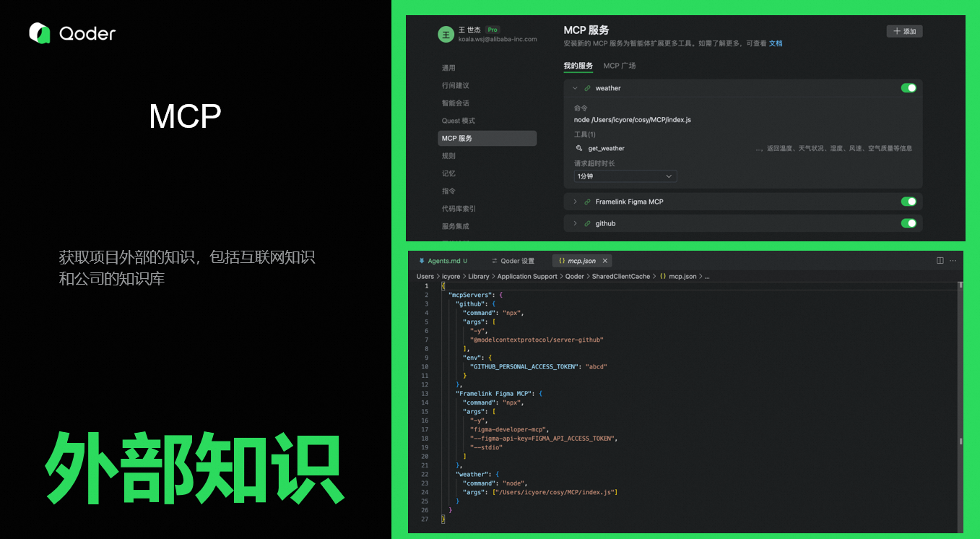Select the mcp.json editor tab

(584, 261)
